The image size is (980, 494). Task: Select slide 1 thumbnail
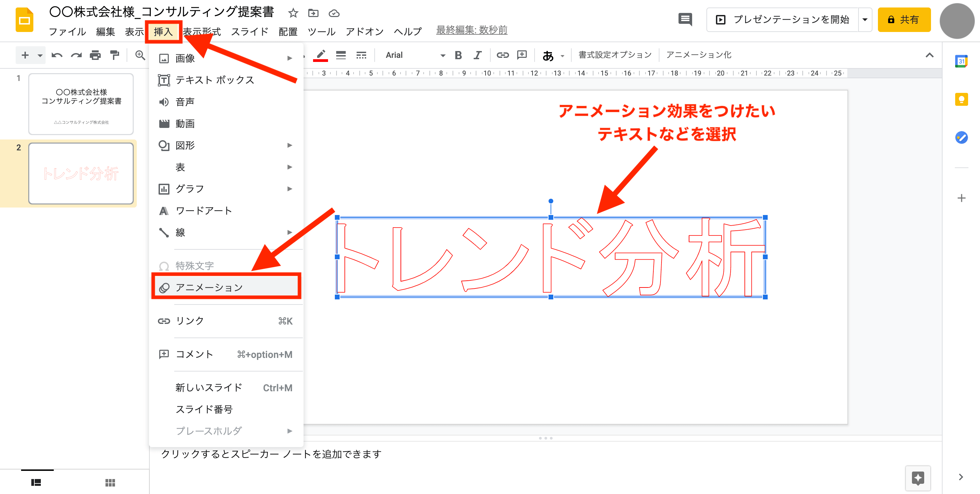81,104
